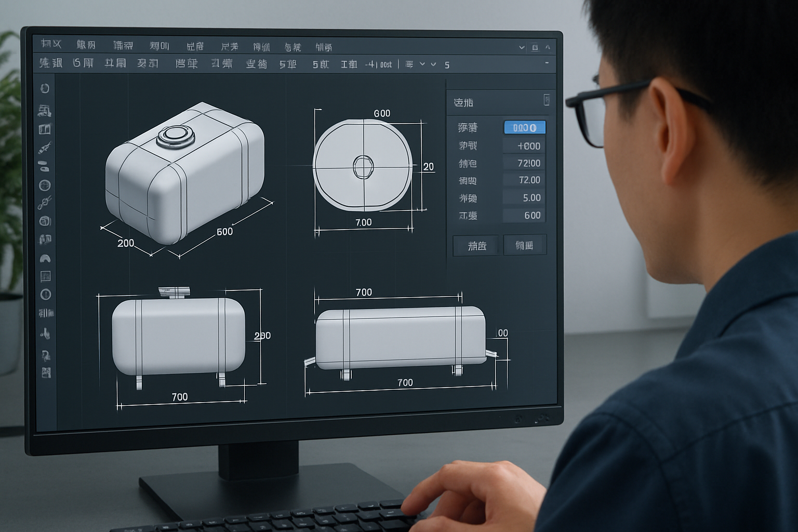Expand the chevron dropdown in top-right menu bar

(522, 47)
